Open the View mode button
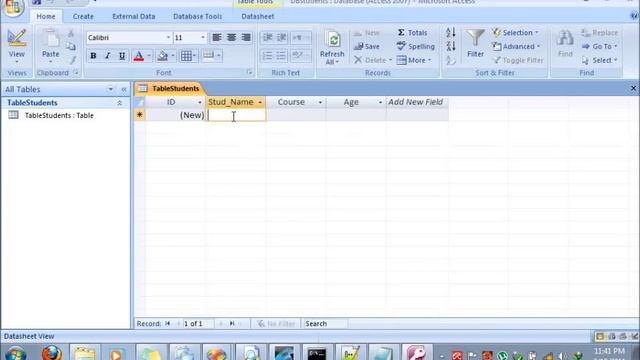 (x=17, y=46)
